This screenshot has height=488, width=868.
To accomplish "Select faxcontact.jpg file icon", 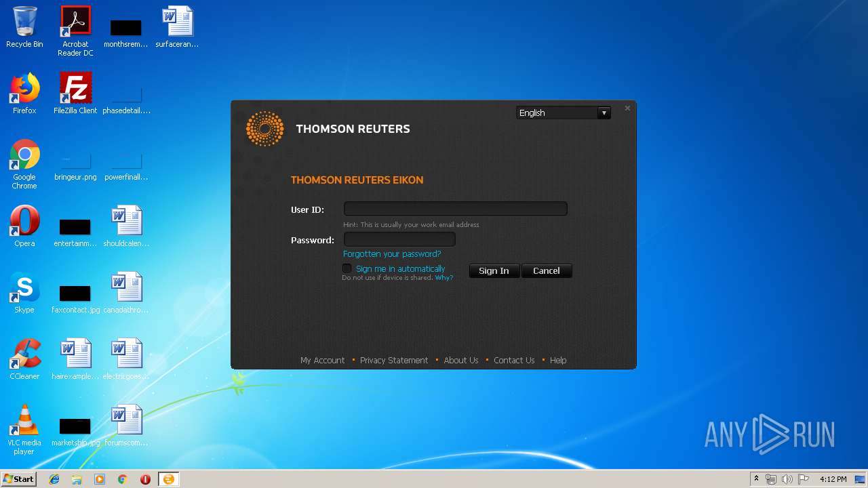I will (75, 298).
